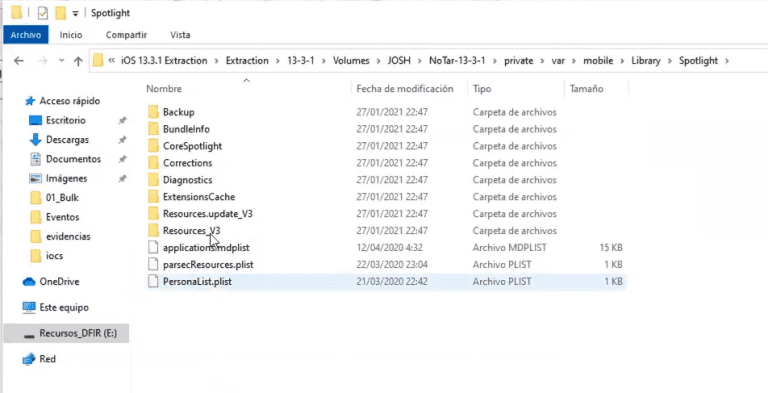Open the Quick Access Toolbar customize dropdown

pos(75,14)
